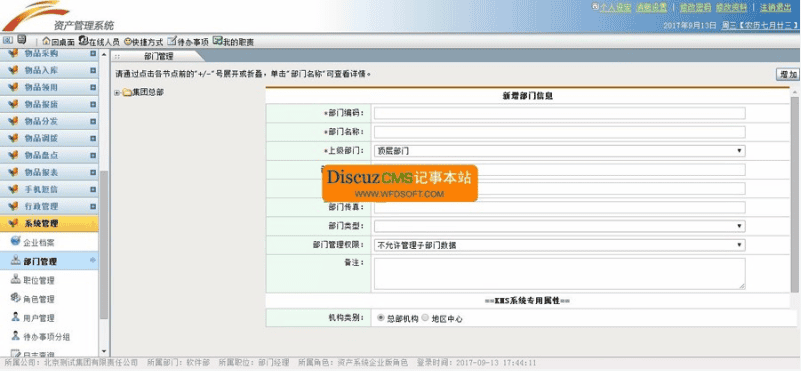This screenshot has width=801, height=371.
Task: Click the butterfly icon of 物品领用
Action: (x=13, y=87)
